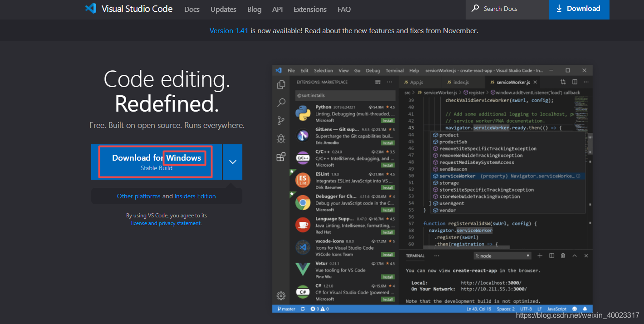
Task: Open the File menu in the editor
Action: pos(291,71)
